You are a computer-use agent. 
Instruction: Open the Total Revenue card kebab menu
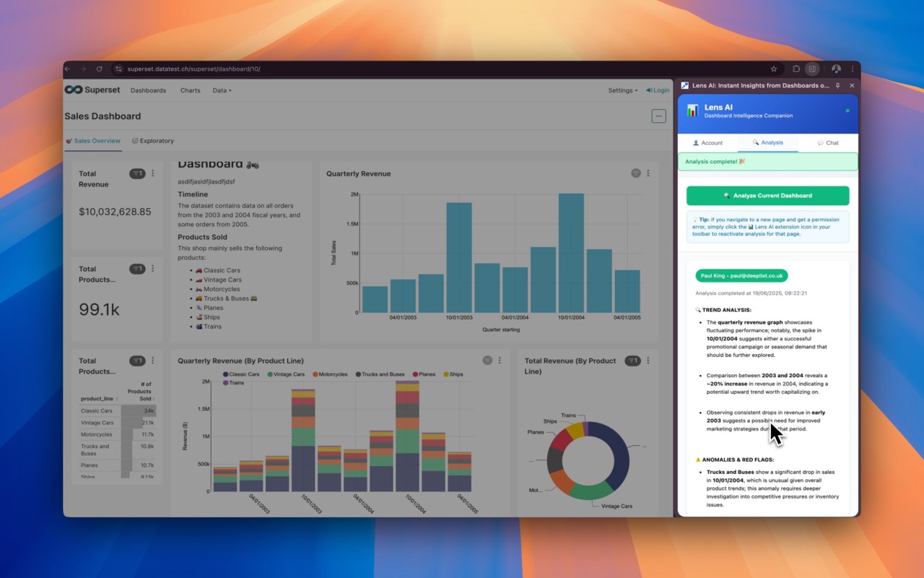click(x=152, y=173)
